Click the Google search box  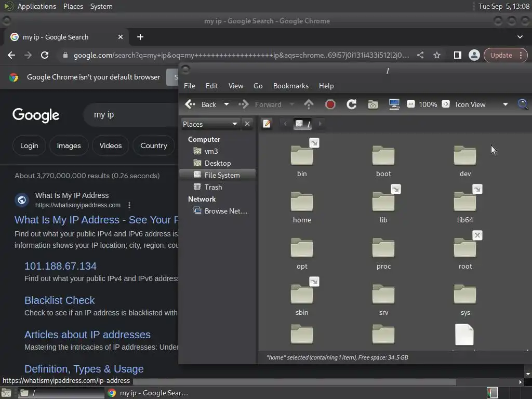click(131, 115)
